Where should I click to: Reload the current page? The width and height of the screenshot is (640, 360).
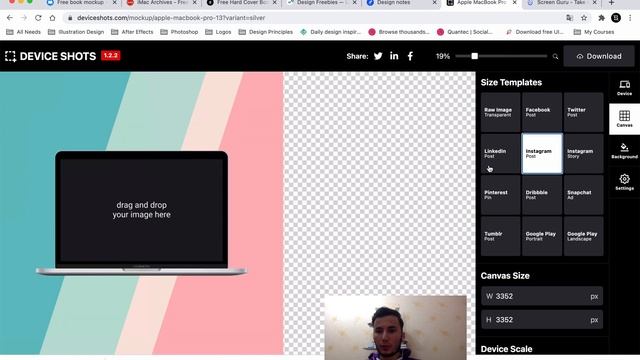tap(38, 18)
